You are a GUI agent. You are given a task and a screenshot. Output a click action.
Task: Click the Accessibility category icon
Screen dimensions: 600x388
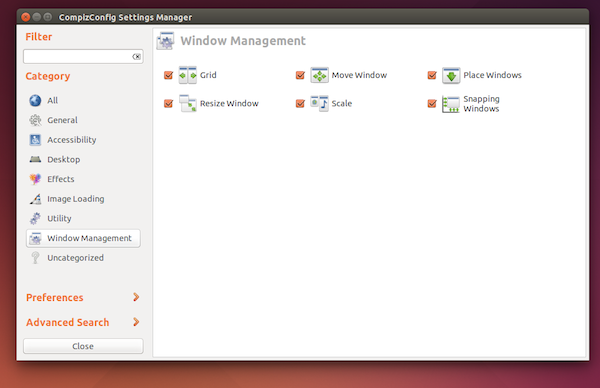(x=35, y=140)
